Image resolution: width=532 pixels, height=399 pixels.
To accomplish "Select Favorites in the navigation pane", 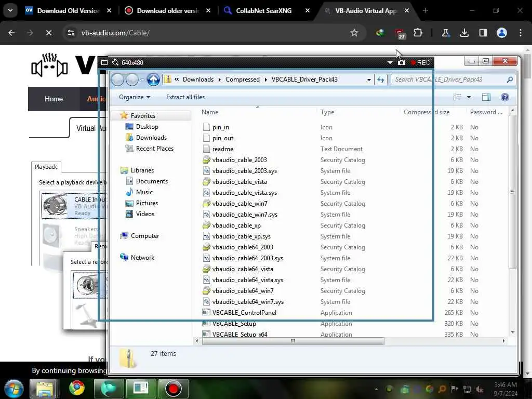I will tap(143, 116).
